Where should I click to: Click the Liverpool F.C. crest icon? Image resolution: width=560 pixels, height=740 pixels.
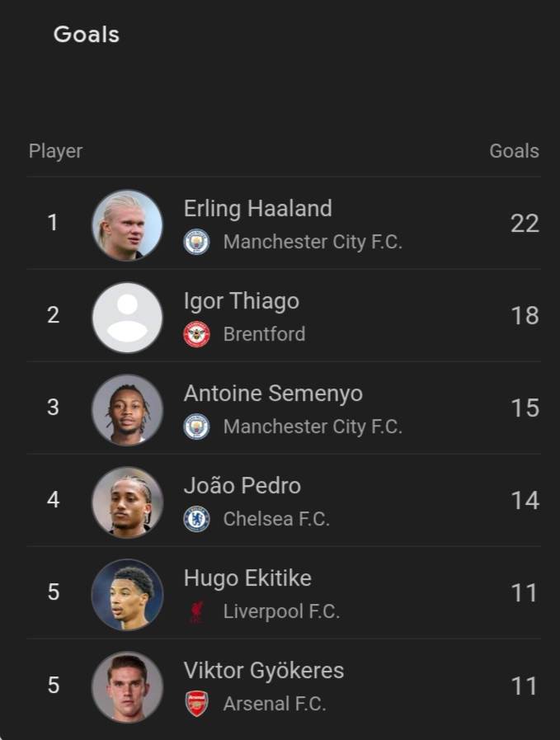tap(196, 611)
